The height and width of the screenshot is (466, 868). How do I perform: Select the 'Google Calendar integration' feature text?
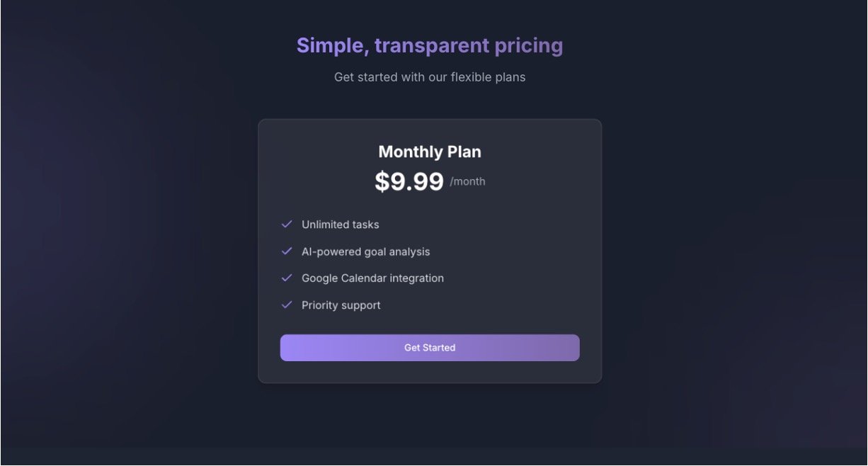click(373, 278)
